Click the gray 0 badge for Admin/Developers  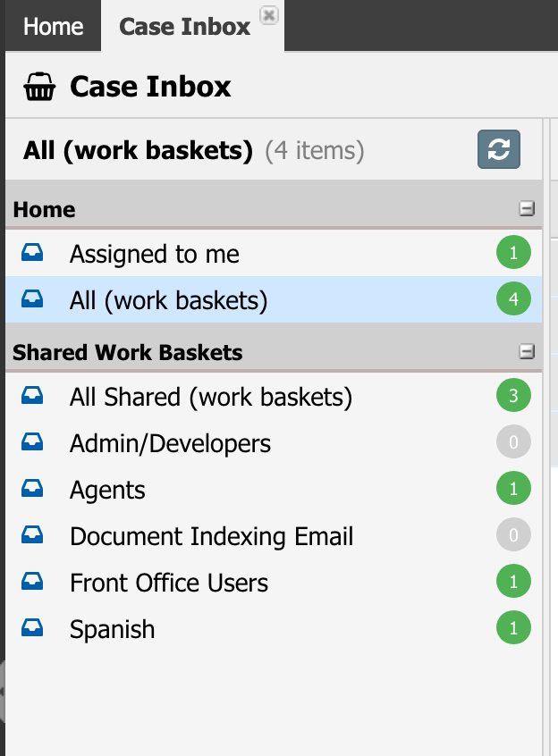click(513, 441)
